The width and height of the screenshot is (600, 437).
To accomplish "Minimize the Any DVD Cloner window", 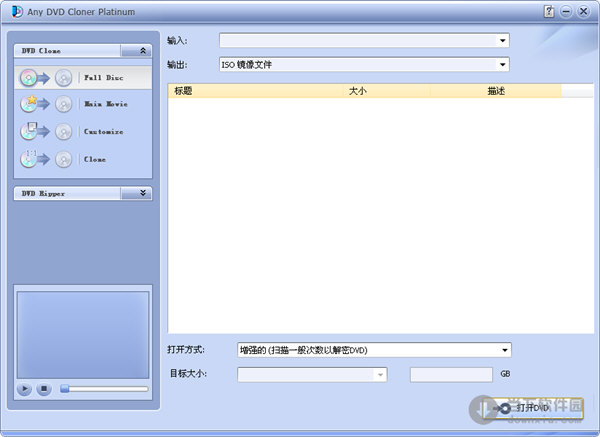I will [x=566, y=12].
